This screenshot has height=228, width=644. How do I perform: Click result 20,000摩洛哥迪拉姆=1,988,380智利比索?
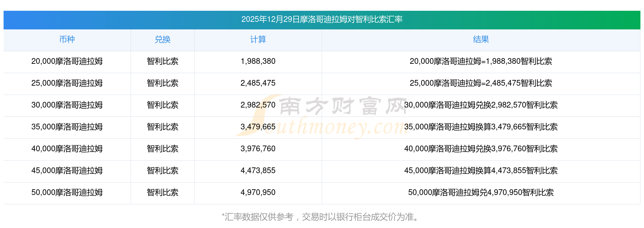(481, 61)
